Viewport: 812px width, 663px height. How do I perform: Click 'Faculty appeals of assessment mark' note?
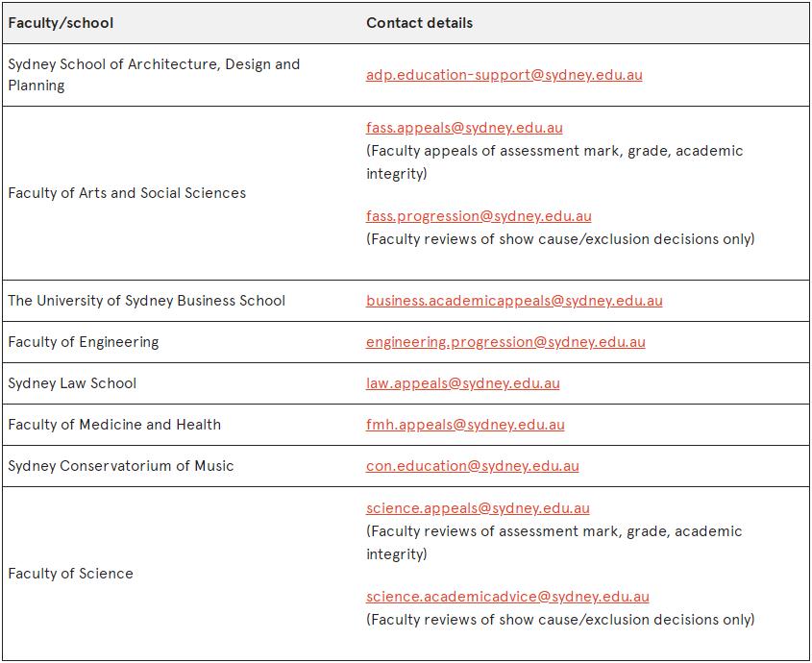click(x=554, y=162)
